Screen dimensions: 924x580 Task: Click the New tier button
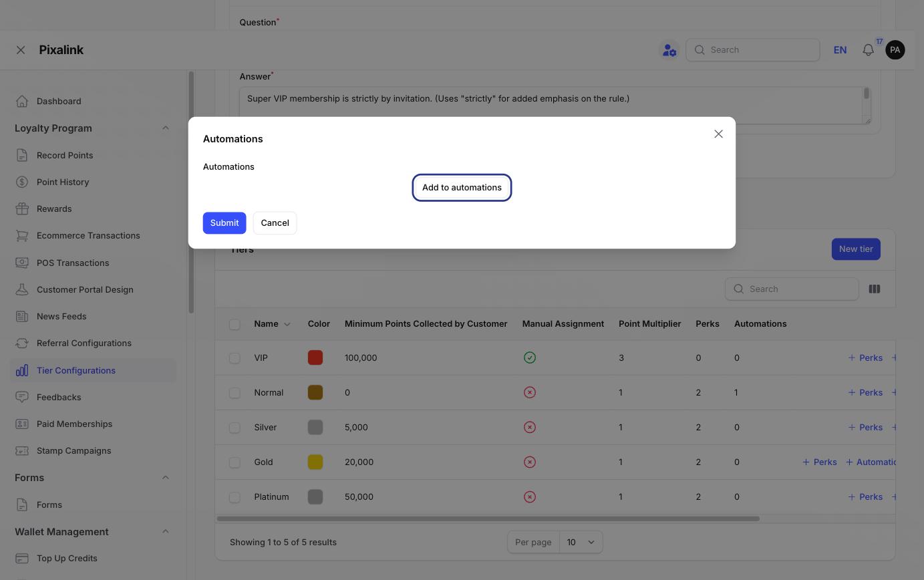(x=856, y=249)
